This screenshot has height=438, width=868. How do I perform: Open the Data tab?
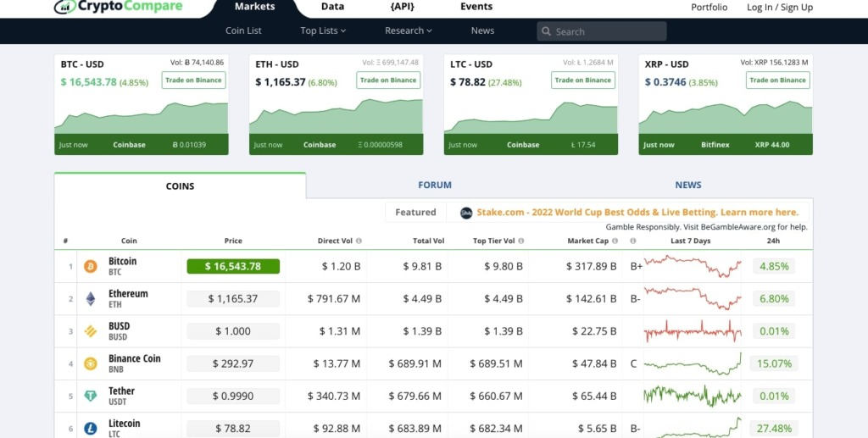pos(332,7)
